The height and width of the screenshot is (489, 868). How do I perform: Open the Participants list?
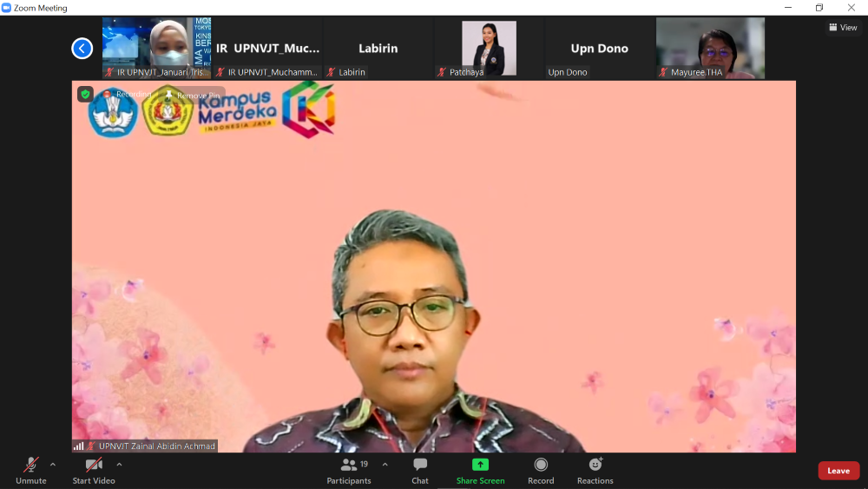coord(349,470)
